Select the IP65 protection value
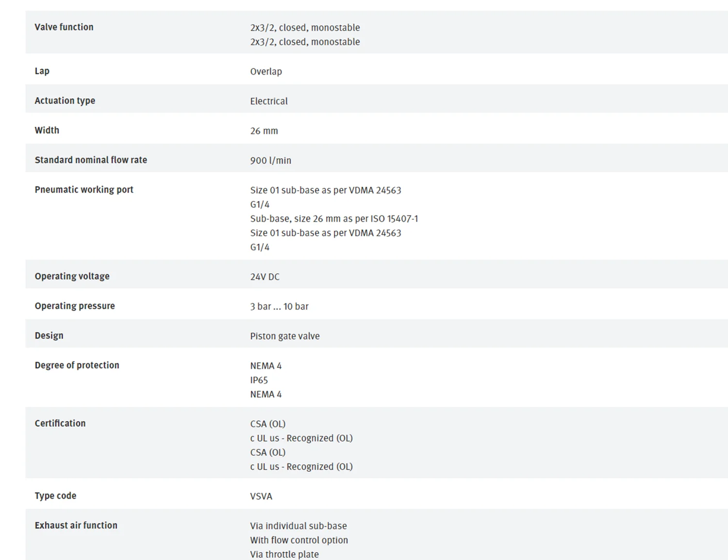728x560 pixels. pos(259,380)
